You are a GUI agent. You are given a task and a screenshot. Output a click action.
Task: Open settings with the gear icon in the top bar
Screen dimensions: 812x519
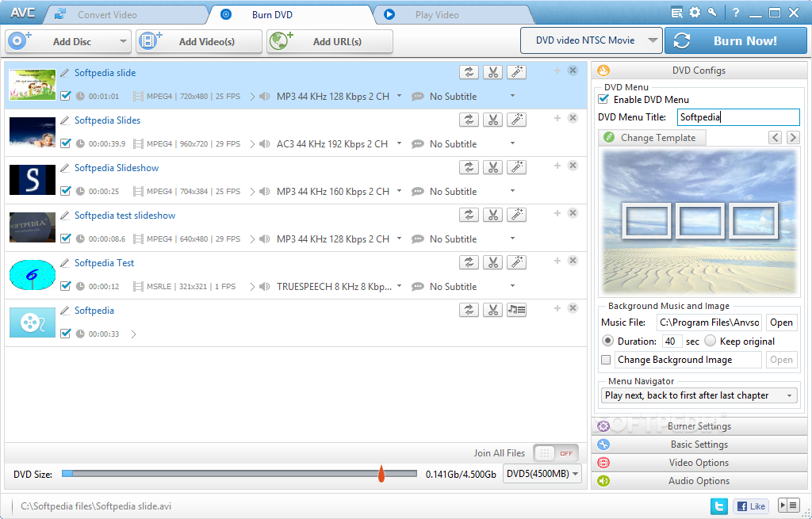[695, 13]
